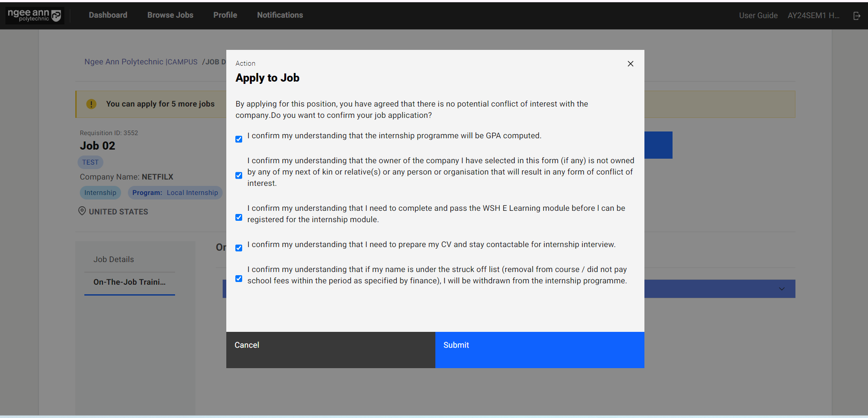The image size is (868, 418).
Task: Uncheck the CV preparation confirmation checkbox
Action: click(x=239, y=248)
